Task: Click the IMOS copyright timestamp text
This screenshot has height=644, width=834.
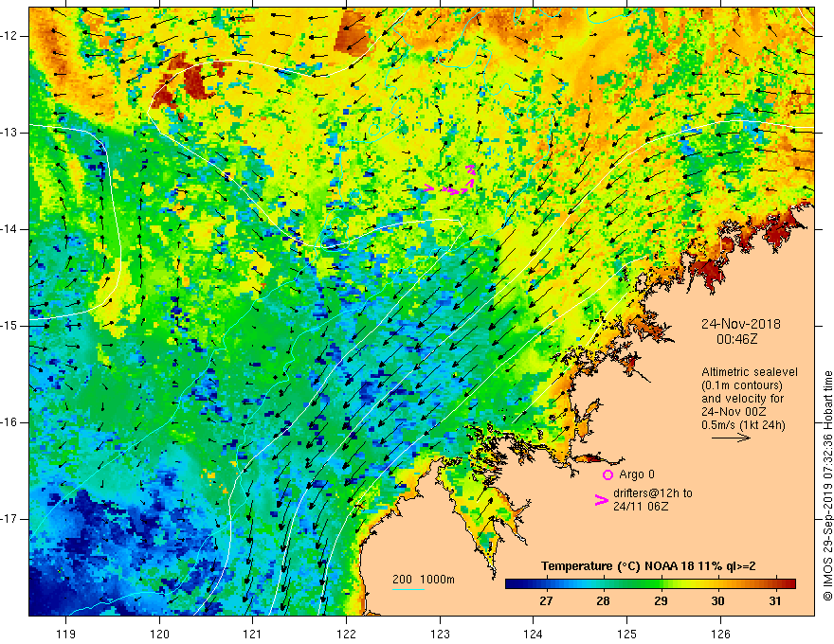Action: 827,486
